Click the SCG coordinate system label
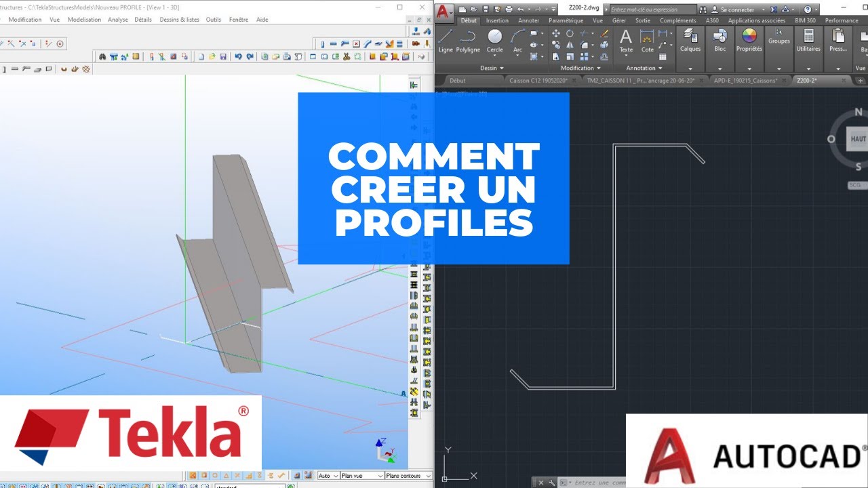 pyautogui.click(x=855, y=185)
